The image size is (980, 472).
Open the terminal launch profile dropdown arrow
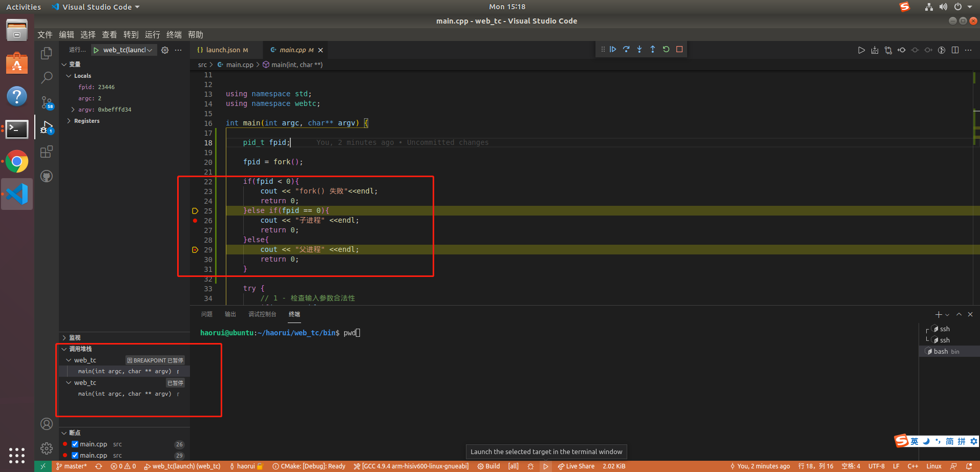coord(947,315)
